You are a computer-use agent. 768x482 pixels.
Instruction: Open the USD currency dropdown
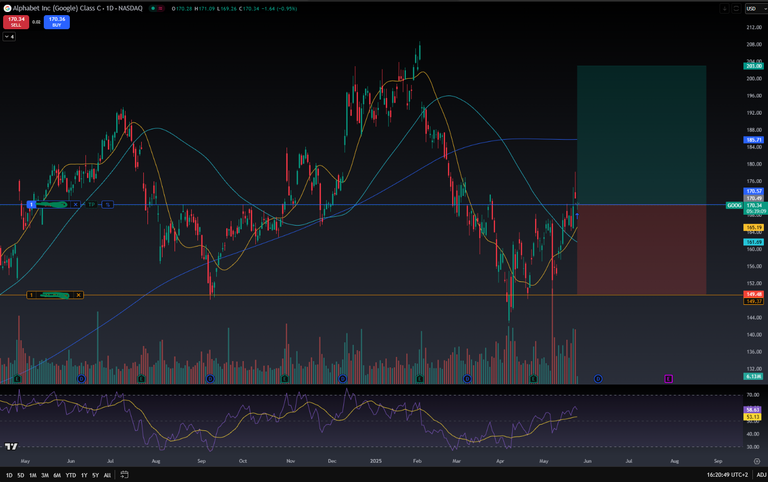coord(755,8)
